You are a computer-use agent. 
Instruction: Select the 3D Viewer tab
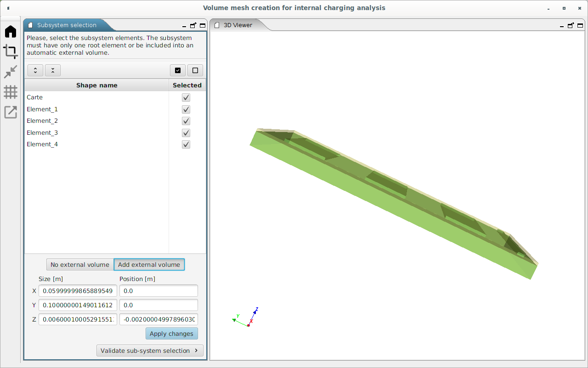(237, 25)
